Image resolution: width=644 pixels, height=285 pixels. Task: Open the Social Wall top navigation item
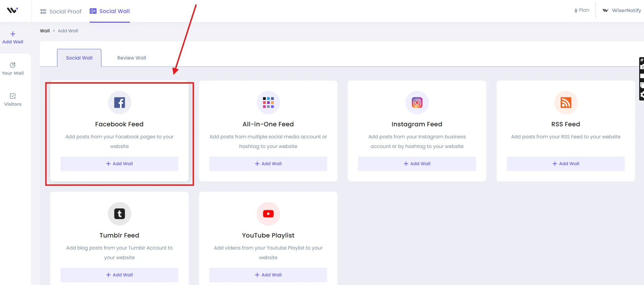110,11
